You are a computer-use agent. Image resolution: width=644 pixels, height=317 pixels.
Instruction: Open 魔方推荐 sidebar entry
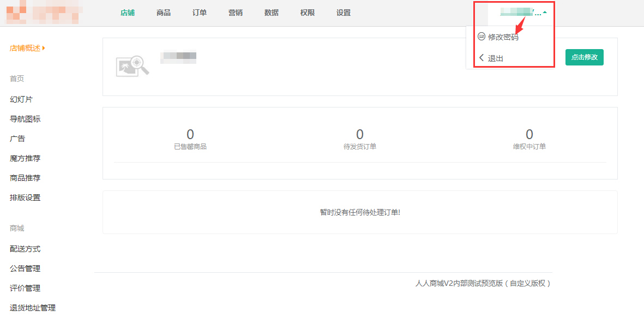coord(25,158)
